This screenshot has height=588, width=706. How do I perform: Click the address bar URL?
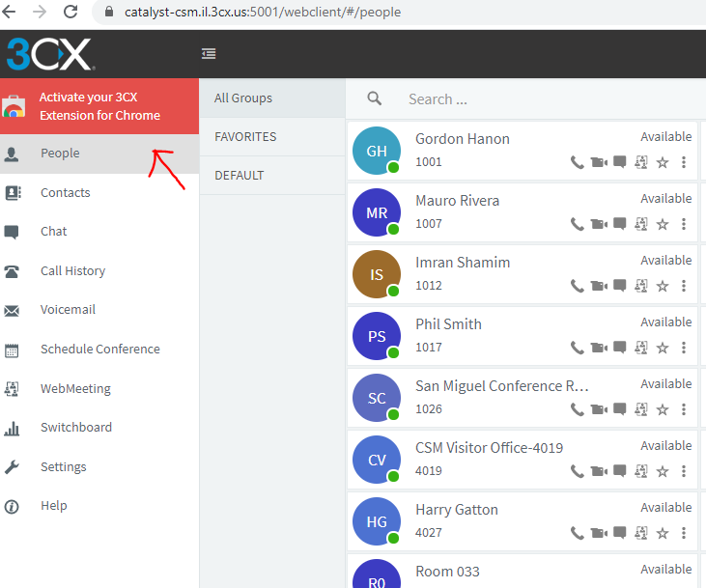263,13
